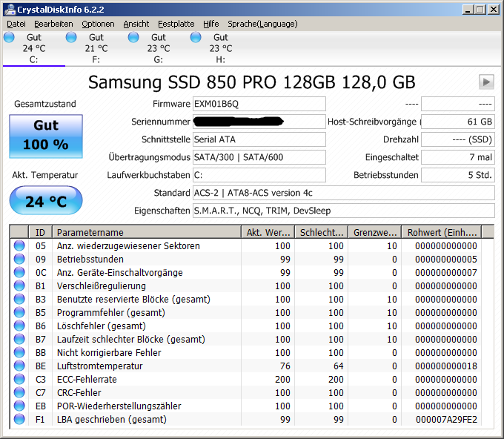Image resolution: width=504 pixels, height=439 pixels.
Task: Click the Akt. Wer... column header
Action: coord(268,232)
